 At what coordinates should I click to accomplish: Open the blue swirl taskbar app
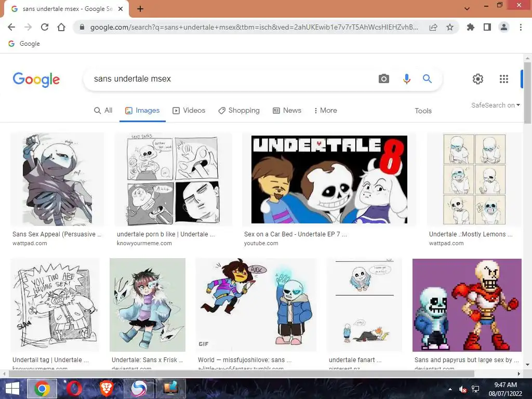pos(139,389)
